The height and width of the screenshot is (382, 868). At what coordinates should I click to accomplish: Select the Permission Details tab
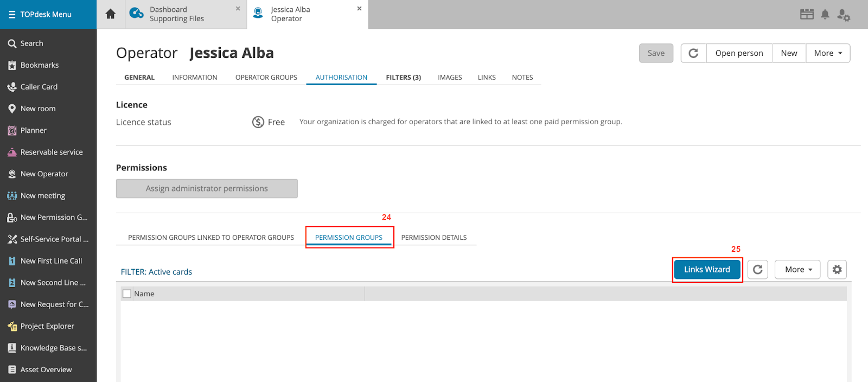click(x=433, y=238)
